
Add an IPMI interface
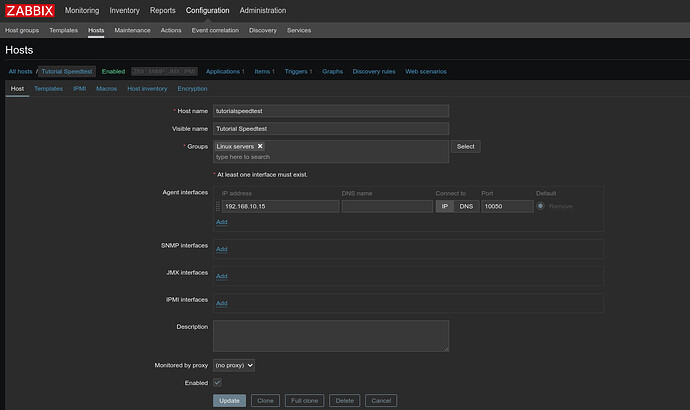click(222, 304)
